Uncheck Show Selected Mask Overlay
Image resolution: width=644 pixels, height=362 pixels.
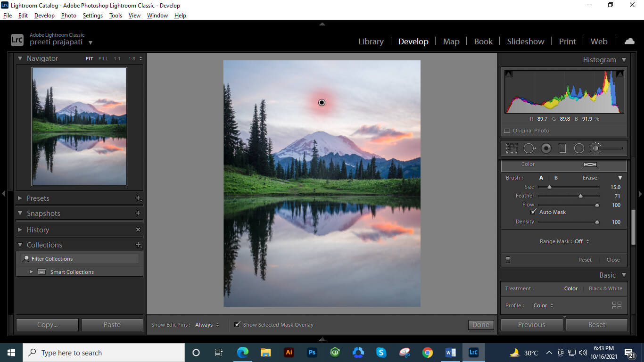[x=237, y=324]
